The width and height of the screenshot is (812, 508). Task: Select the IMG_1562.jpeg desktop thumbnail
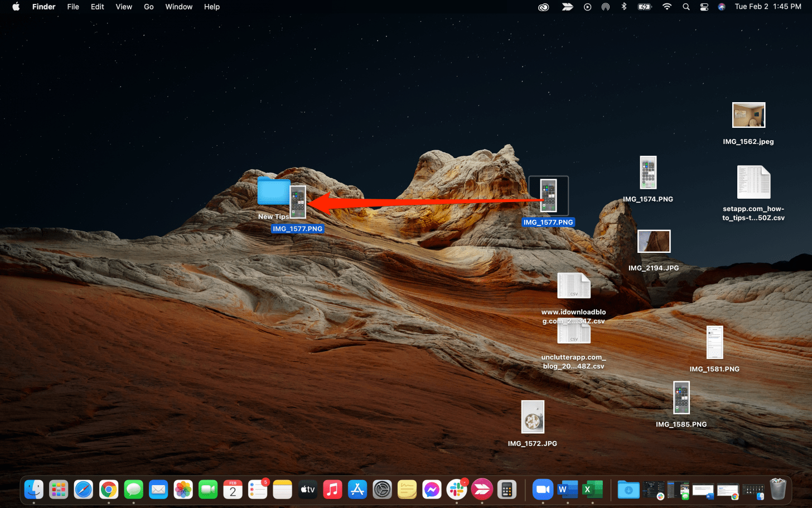click(x=748, y=116)
